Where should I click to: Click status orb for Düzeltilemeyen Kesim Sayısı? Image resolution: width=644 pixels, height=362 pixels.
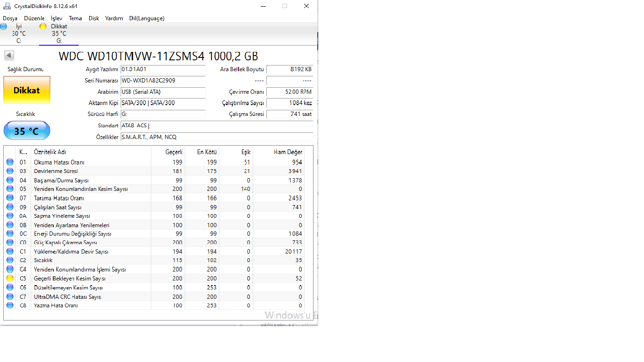coord(10,288)
